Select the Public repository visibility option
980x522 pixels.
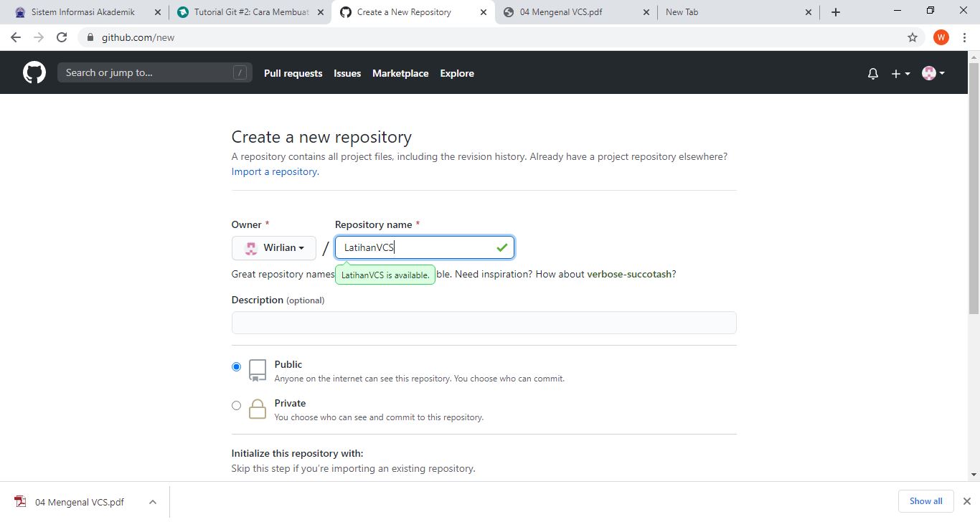(236, 366)
